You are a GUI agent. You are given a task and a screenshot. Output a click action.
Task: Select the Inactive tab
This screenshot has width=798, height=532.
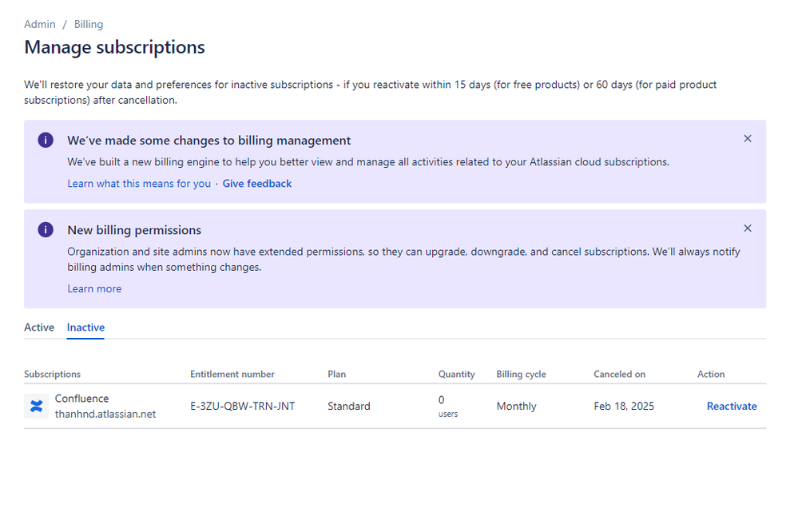point(85,328)
